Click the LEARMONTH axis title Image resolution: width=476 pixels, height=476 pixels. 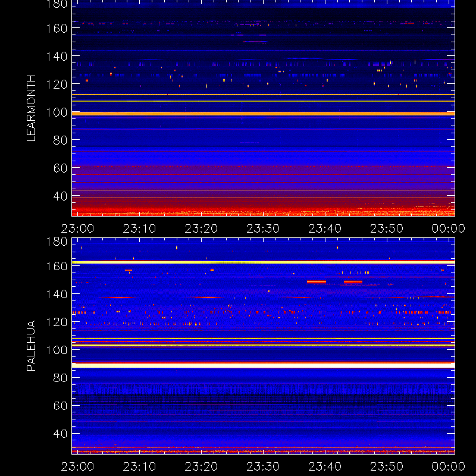tap(32, 108)
